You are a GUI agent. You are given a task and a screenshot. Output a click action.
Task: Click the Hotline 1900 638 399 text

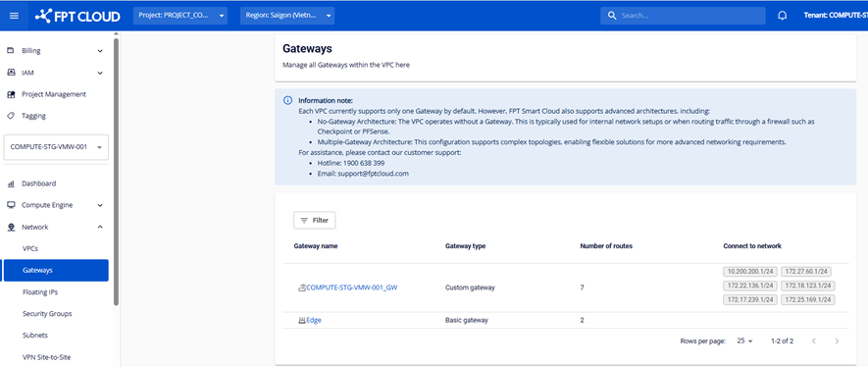click(351, 163)
